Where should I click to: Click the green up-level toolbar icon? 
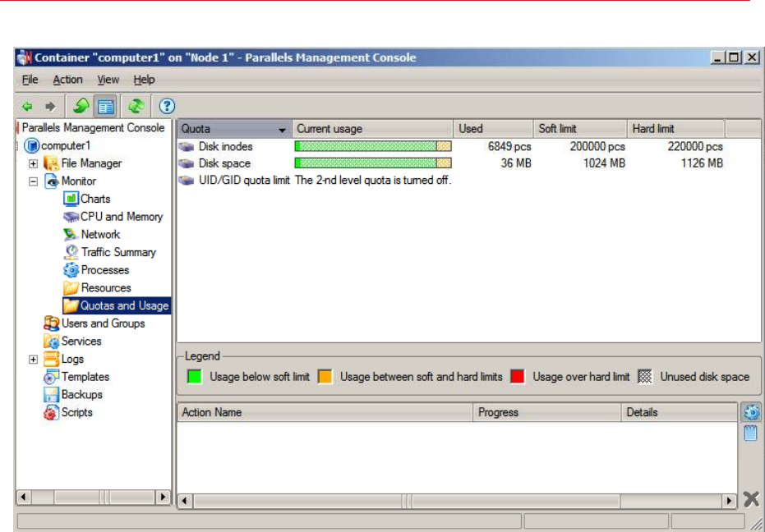pos(81,106)
